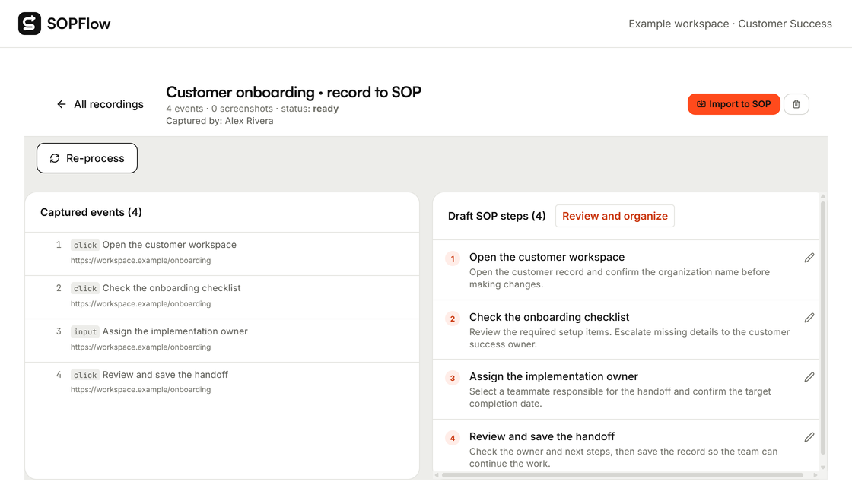Click the URL under event 1

[141, 261]
